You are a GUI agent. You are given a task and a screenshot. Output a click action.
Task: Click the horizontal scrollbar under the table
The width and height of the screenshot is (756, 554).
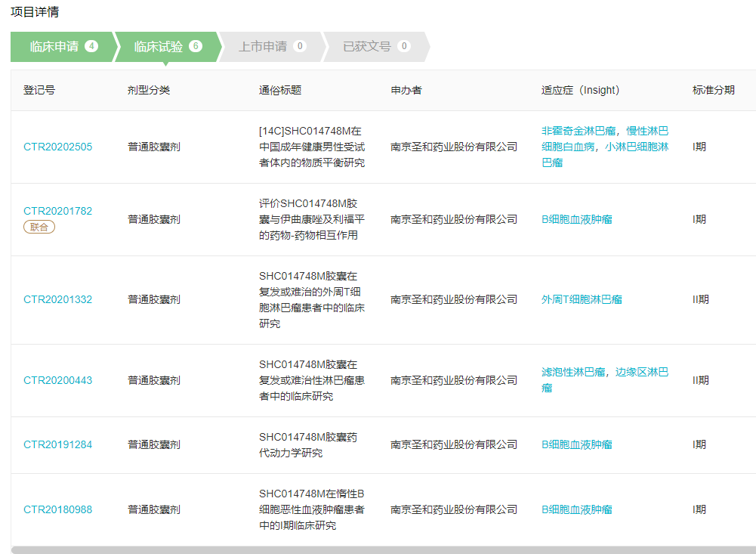tap(384, 550)
